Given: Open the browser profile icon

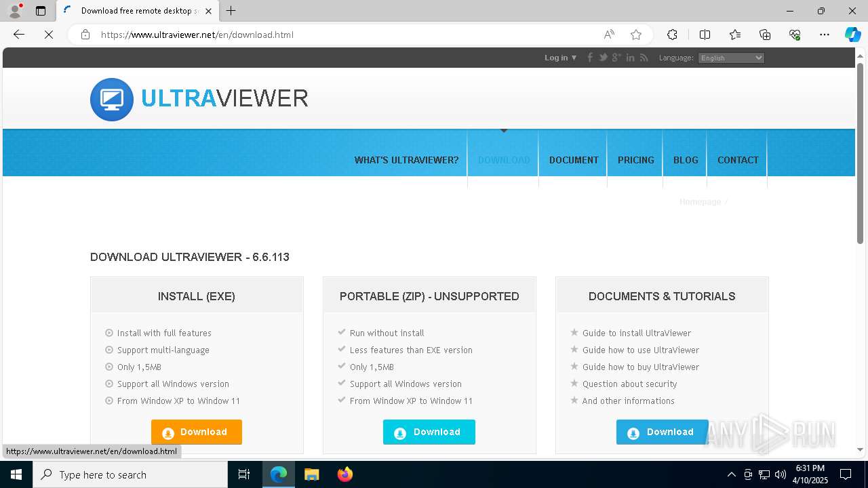Looking at the screenshot, I should pyautogui.click(x=15, y=11).
